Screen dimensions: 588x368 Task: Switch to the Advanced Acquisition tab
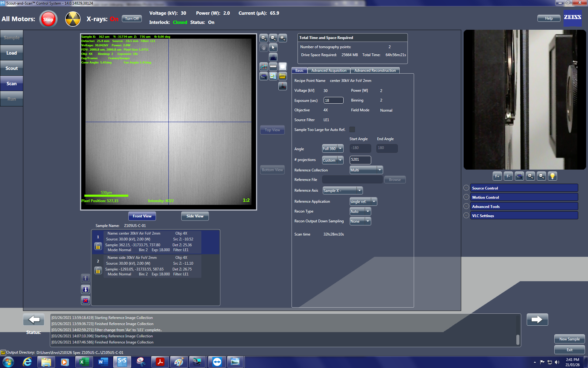329,71
